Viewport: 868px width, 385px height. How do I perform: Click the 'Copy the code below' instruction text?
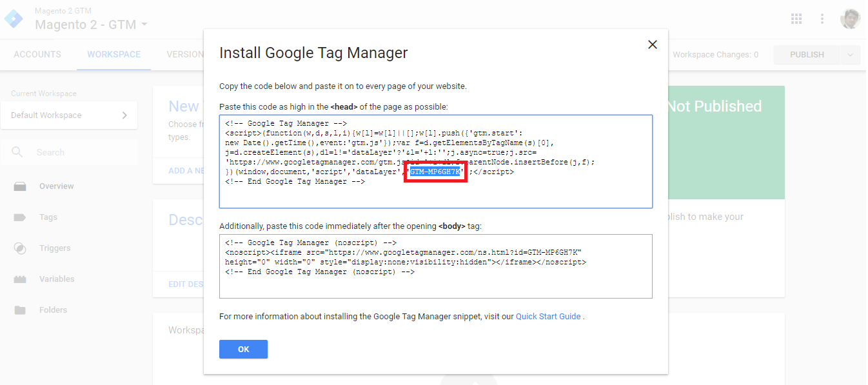(342, 86)
